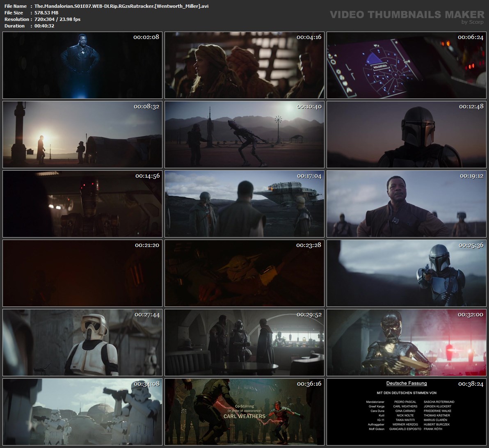Open the thumbnail stamped 00:02:08
This screenshot has width=489, height=448.
pyautogui.click(x=82, y=65)
